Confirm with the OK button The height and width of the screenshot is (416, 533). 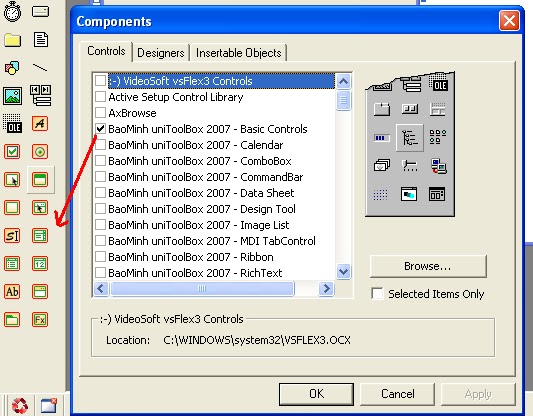(x=316, y=394)
